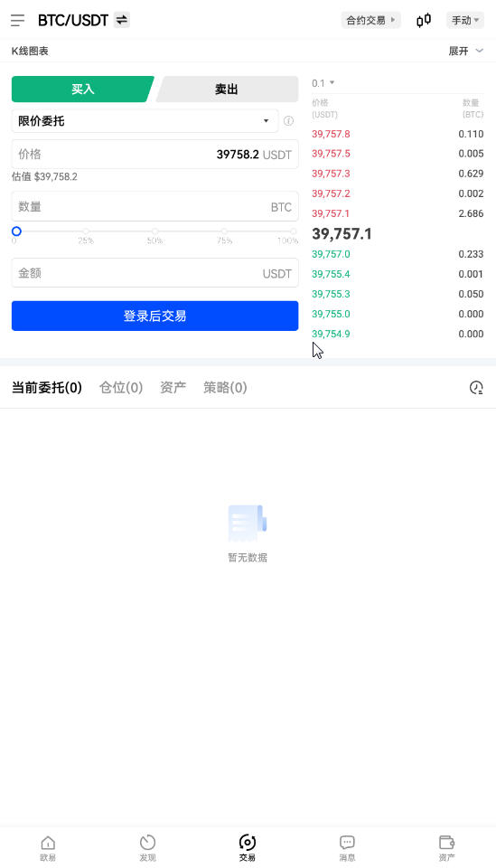496x868 pixels.
Task: Select bid price 39,755.0
Action: 331,314
